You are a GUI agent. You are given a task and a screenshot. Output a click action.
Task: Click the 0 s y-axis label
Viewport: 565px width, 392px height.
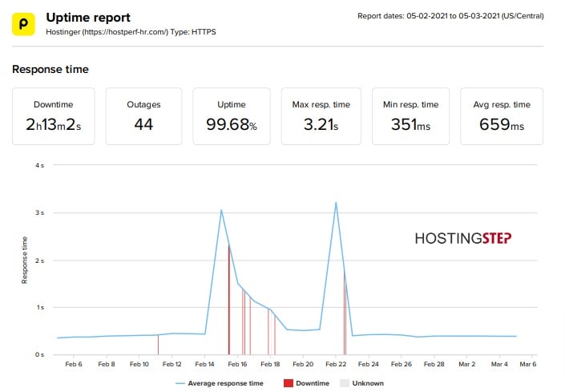click(x=39, y=355)
